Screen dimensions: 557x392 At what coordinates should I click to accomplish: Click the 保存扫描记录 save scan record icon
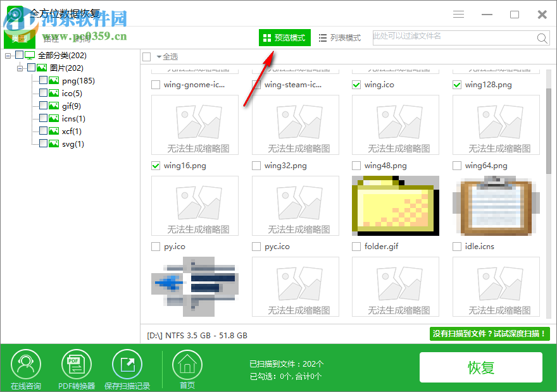127,364
